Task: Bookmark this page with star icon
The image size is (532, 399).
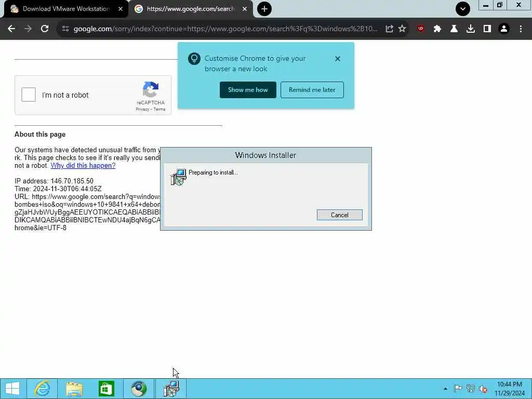Action: (x=402, y=29)
